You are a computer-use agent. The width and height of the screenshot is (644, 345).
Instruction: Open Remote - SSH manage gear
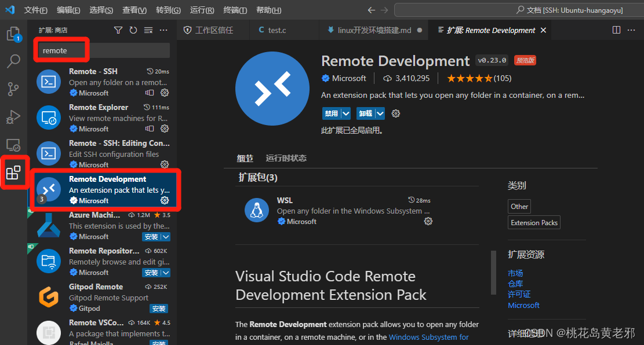click(x=165, y=93)
